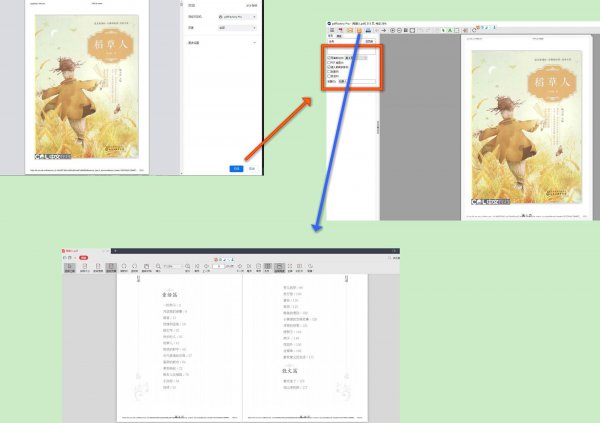
Task: Click the blue printer icon in pdfFactory toolbar
Action: coord(368,30)
